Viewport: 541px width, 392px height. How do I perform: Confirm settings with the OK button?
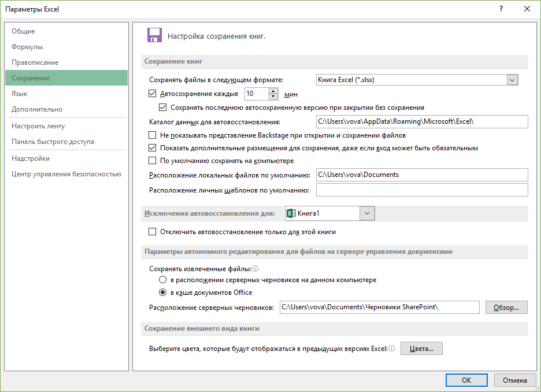(466, 380)
